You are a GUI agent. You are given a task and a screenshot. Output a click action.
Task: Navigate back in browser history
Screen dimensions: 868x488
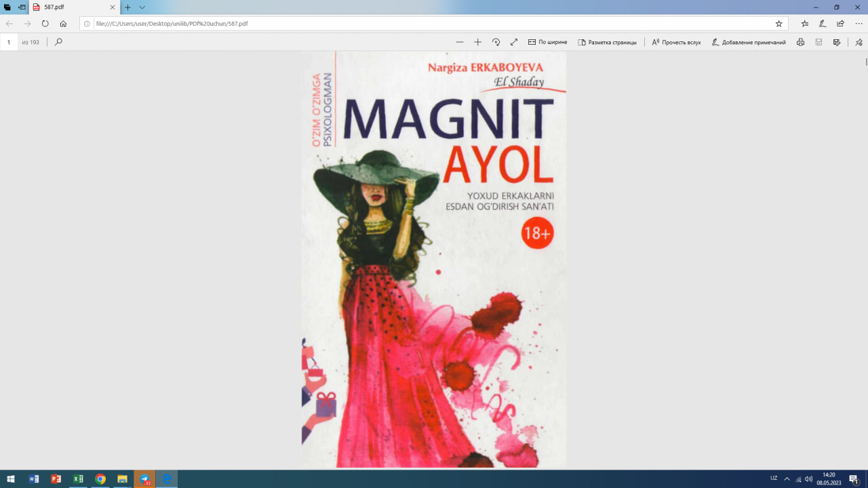click(9, 23)
